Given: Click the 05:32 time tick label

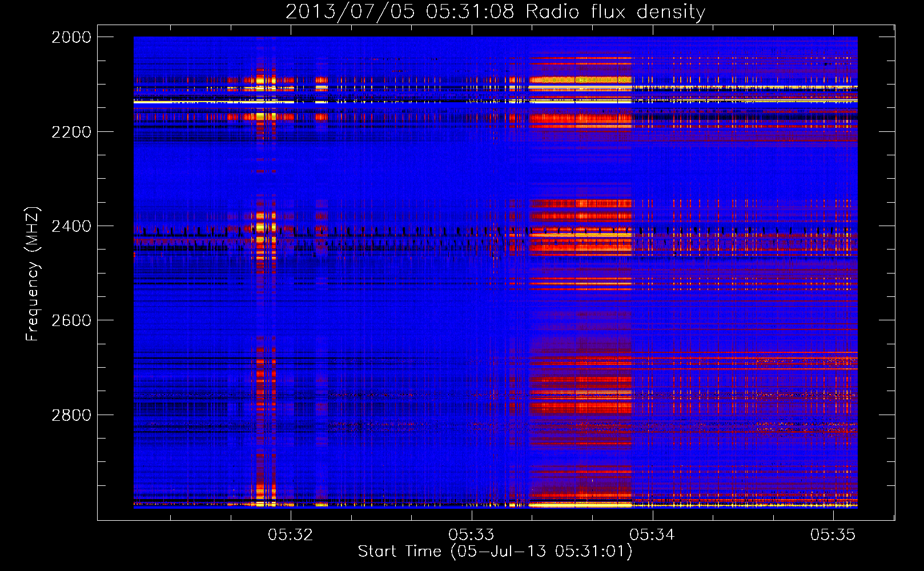Looking at the screenshot, I should [291, 534].
